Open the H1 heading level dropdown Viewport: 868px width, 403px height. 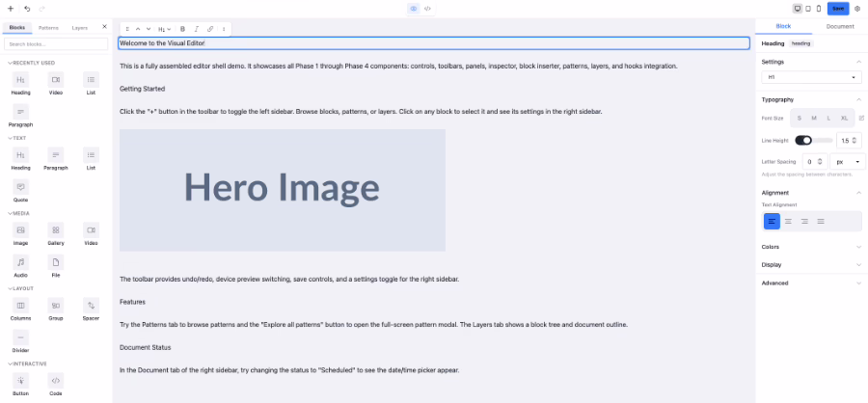click(811, 77)
